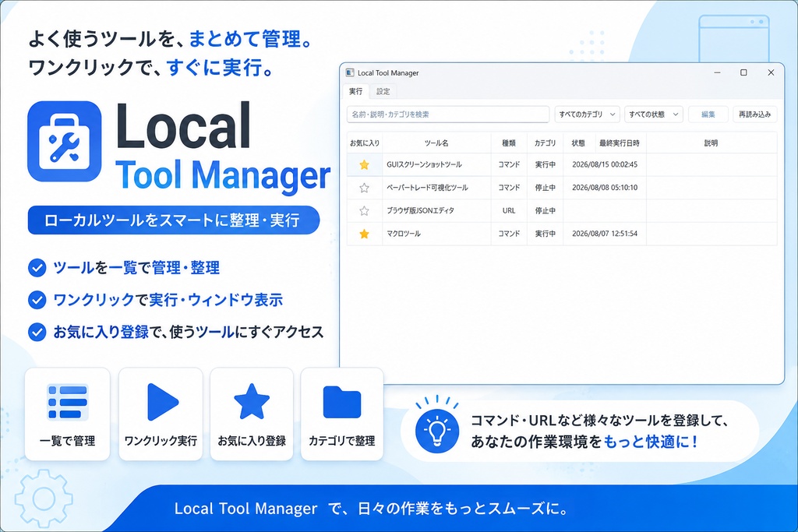Click the lightbulb icon in the banner
This screenshot has width=798, height=532.
(x=436, y=432)
